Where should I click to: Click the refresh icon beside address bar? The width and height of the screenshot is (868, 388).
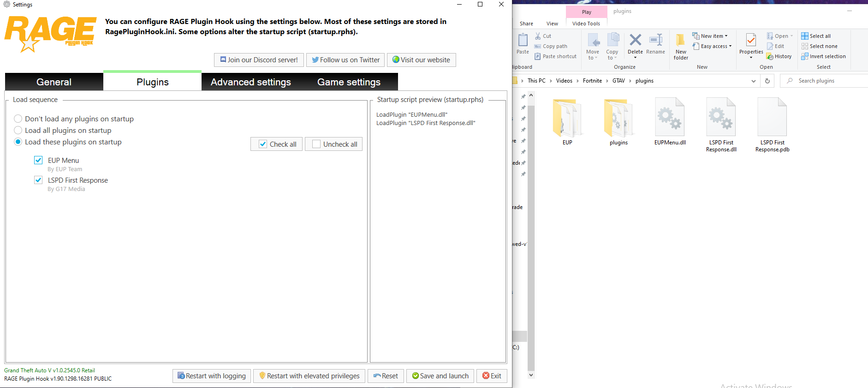[767, 81]
